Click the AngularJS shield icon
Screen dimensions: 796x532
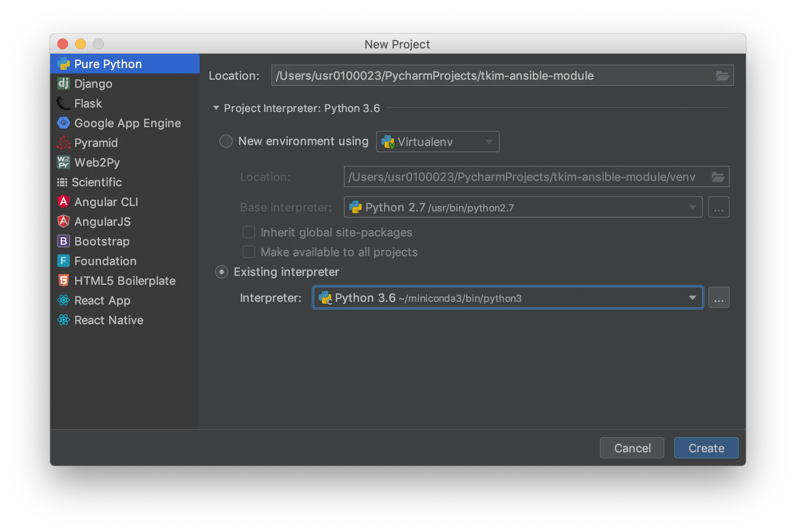[64, 221]
